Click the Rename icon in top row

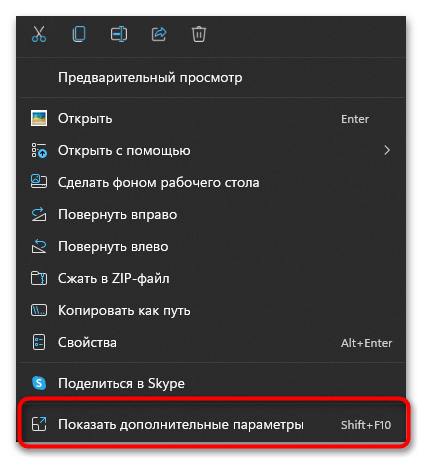pos(119,34)
